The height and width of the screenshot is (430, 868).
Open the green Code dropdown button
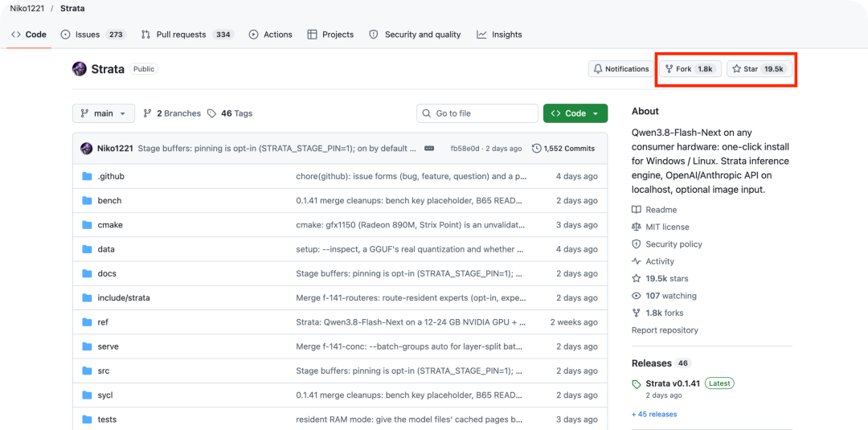point(575,113)
